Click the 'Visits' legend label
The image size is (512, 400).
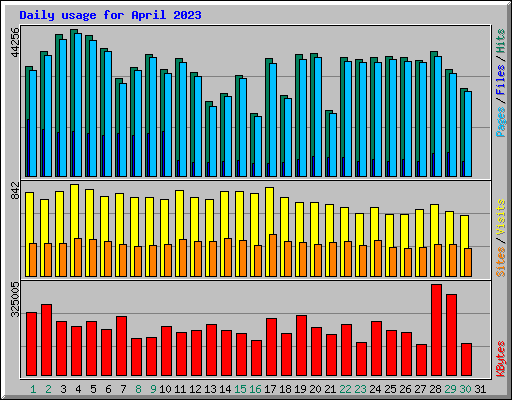(500, 217)
